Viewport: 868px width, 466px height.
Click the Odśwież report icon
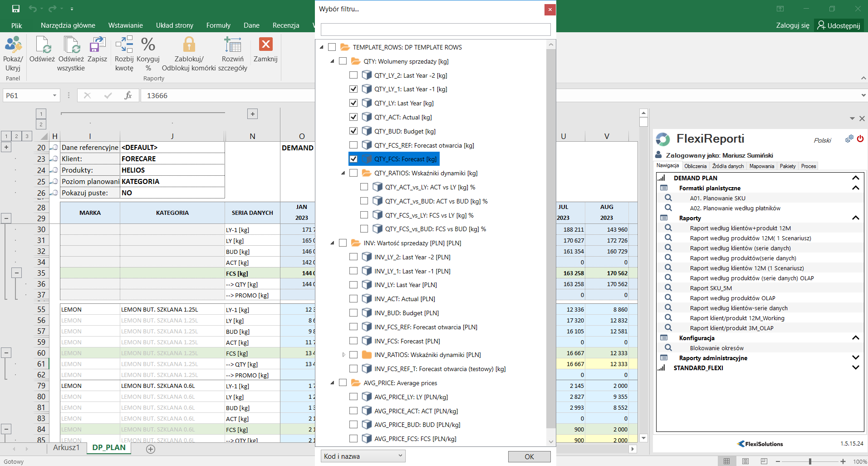coord(42,45)
